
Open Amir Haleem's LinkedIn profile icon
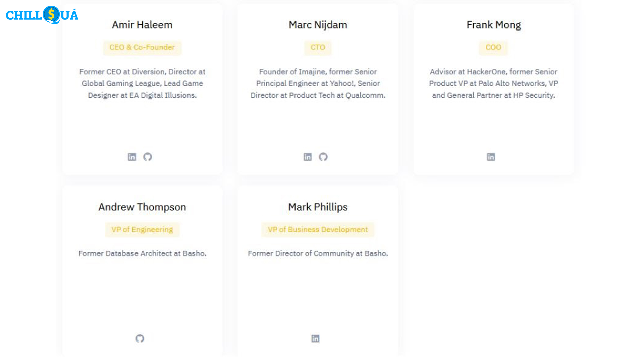click(x=132, y=157)
